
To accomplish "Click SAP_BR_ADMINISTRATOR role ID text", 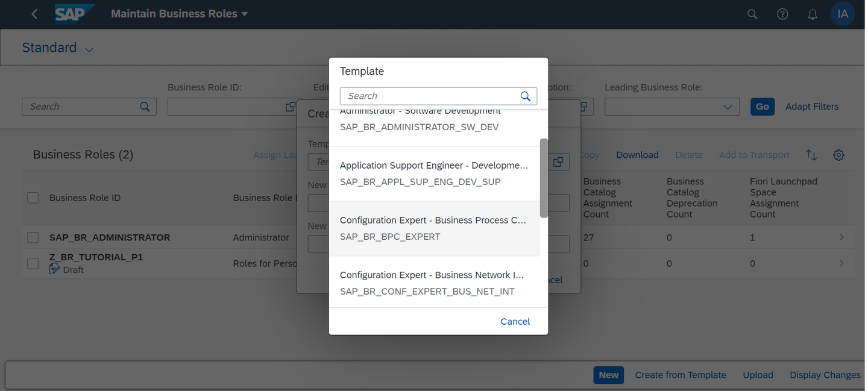I will click(x=110, y=237).
